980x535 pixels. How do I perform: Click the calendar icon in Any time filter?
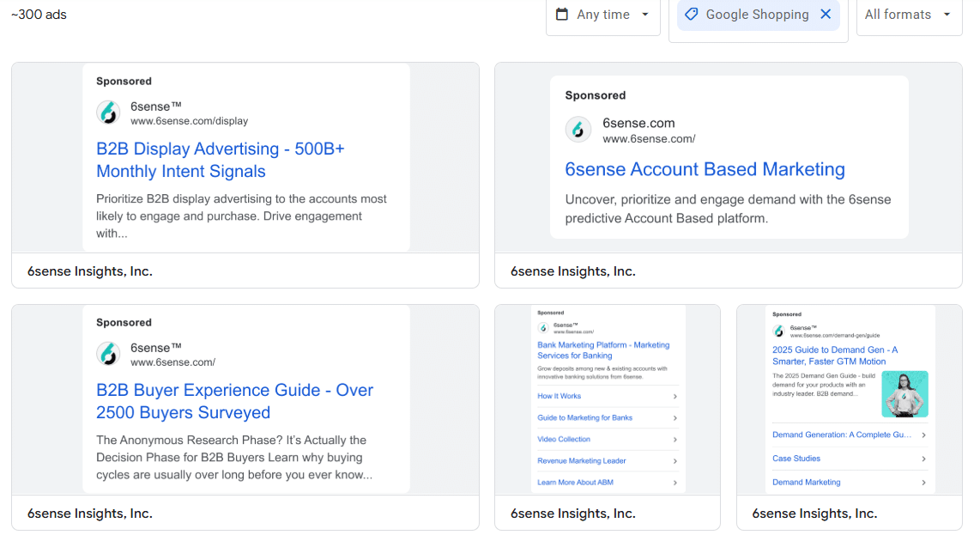click(x=562, y=15)
